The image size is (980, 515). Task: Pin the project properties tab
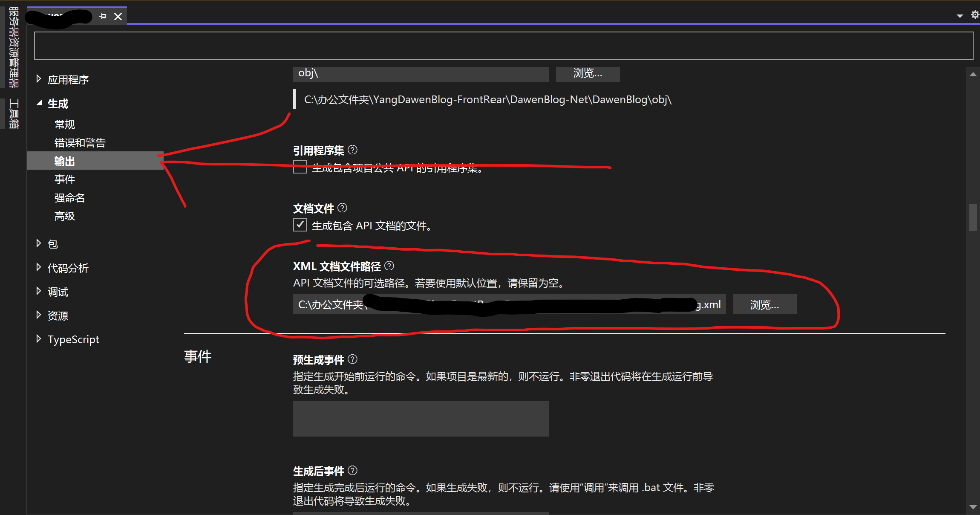(102, 17)
